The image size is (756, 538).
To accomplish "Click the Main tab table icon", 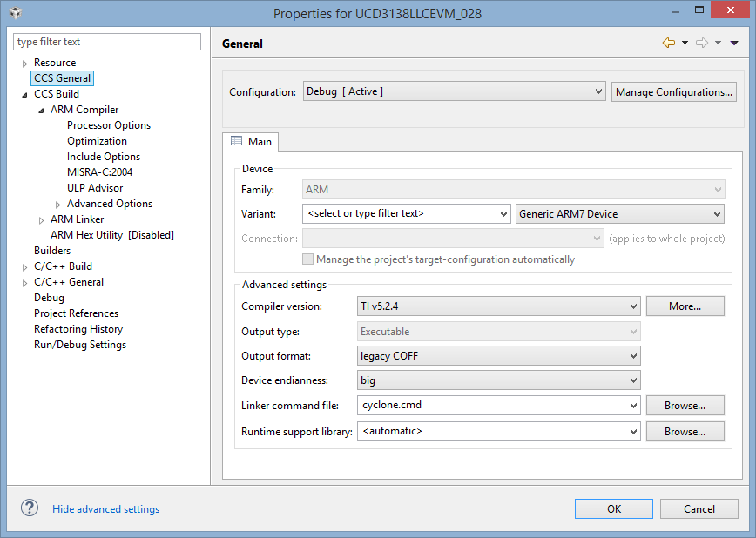I will pyautogui.click(x=236, y=141).
